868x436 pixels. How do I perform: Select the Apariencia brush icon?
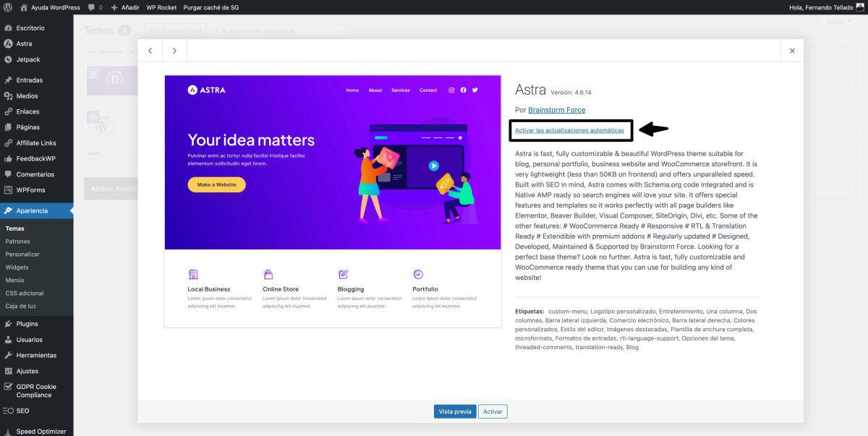click(9, 212)
